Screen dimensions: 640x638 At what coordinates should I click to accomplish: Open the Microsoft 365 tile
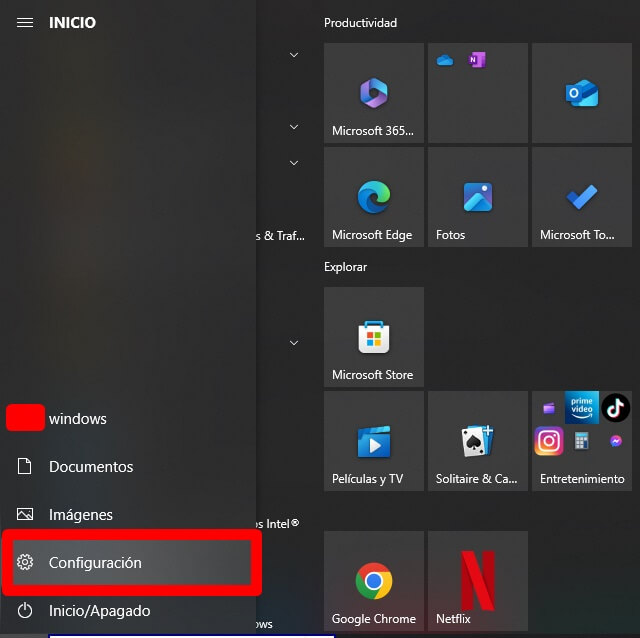coord(373,93)
